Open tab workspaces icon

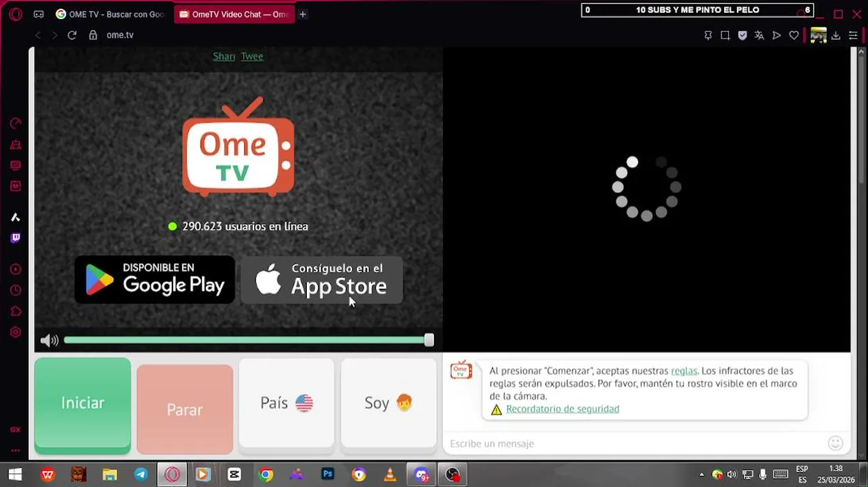tap(39, 14)
